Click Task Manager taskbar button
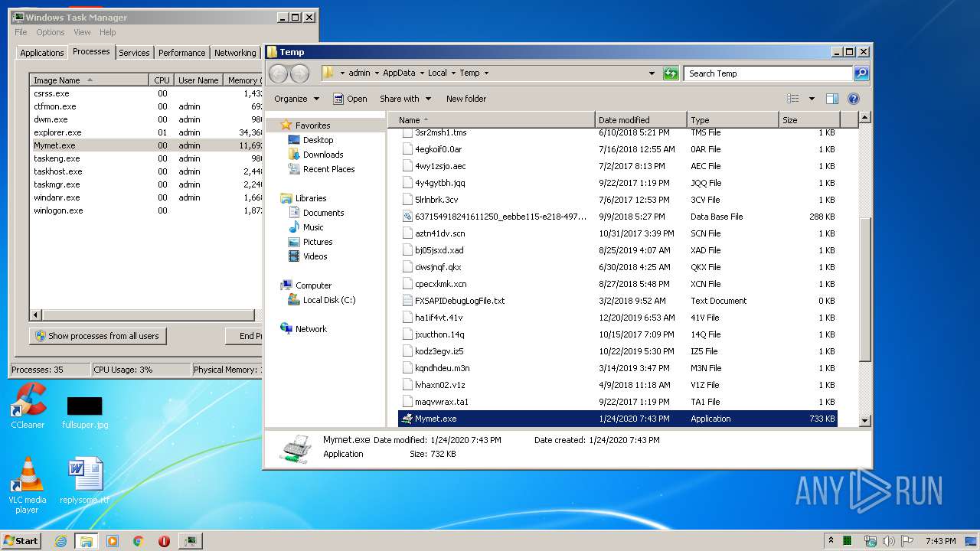Screen dimensions: 980x551 190,541
